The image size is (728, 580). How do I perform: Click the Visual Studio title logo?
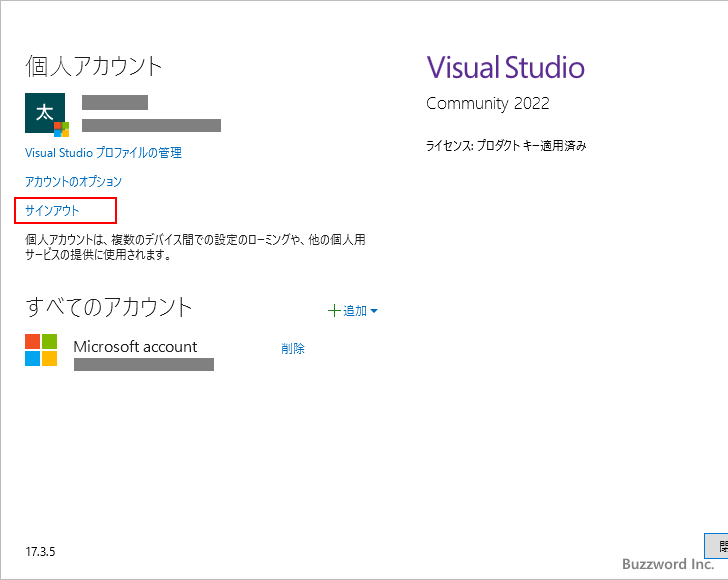(x=506, y=67)
